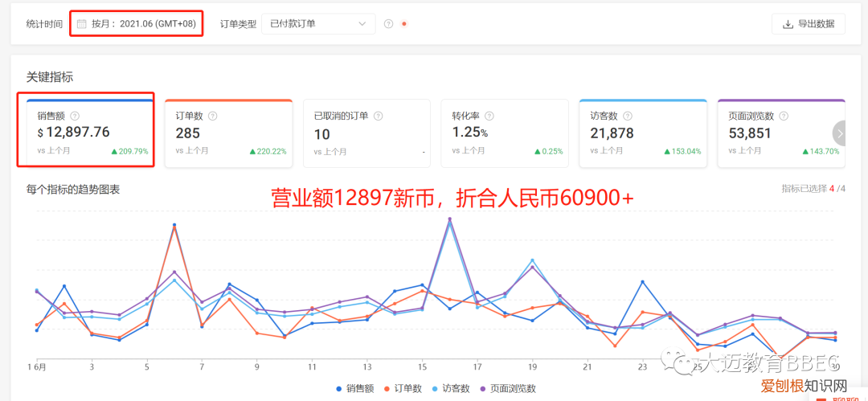
Task: Click the 1.25% conversion rate value
Action: [x=469, y=133]
